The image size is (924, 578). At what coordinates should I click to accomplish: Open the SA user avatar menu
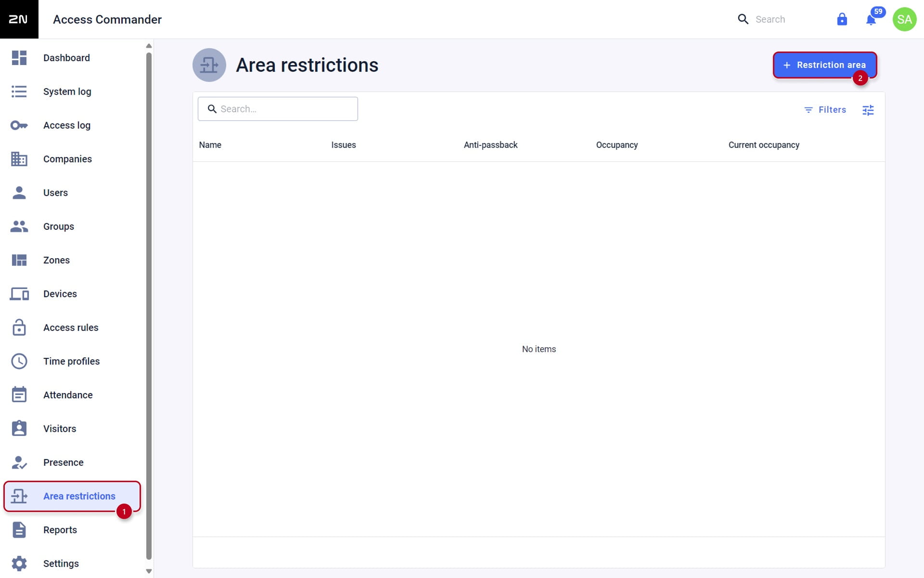pyautogui.click(x=904, y=19)
